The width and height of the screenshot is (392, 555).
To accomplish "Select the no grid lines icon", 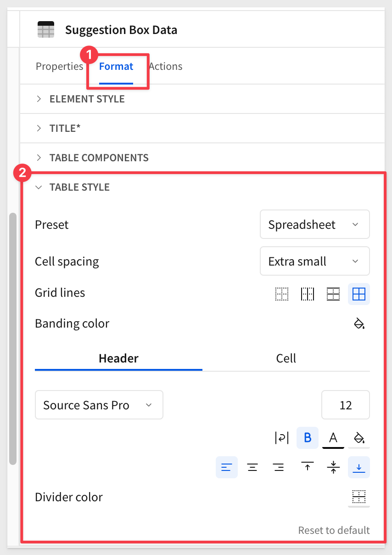I will pos(282,294).
